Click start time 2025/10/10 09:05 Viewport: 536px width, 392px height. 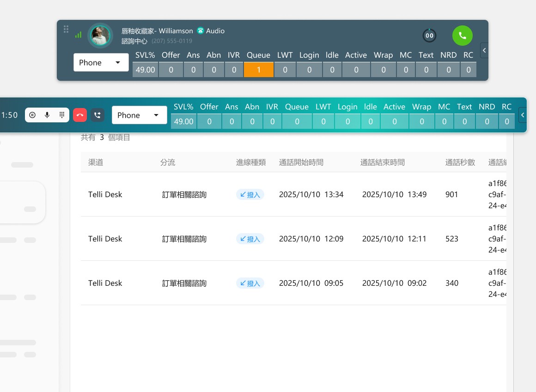pyautogui.click(x=311, y=283)
